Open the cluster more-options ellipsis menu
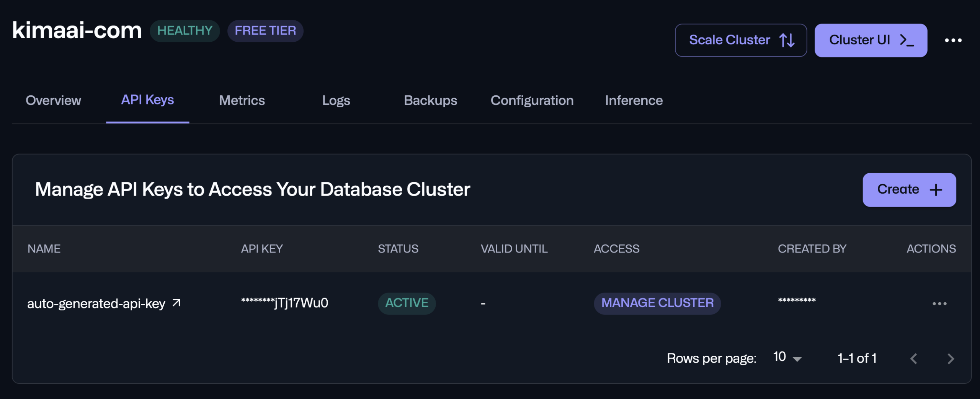Viewport: 980px width, 399px height. pyautogui.click(x=953, y=40)
